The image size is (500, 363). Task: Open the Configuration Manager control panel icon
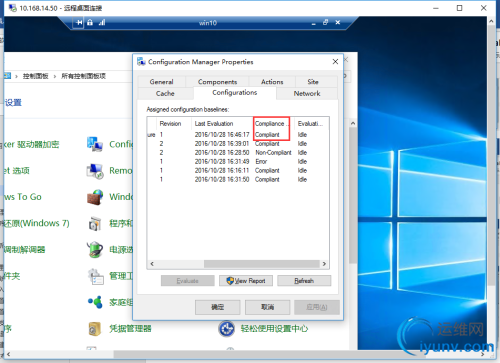[x=95, y=144]
